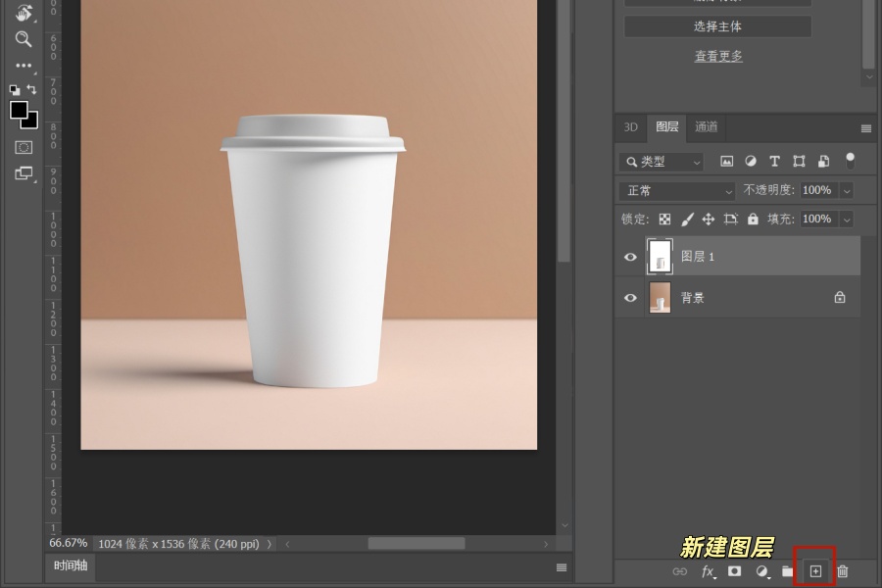Image resolution: width=882 pixels, height=588 pixels.
Task: Click the 选择主体 button
Action: pyautogui.click(x=717, y=26)
